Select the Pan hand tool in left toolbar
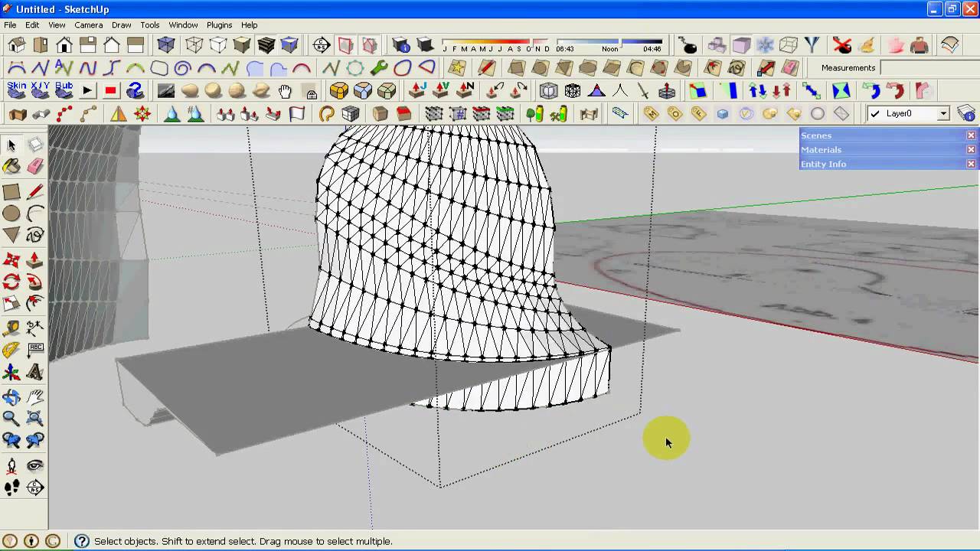Image resolution: width=980 pixels, height=551 pixels. [35, 397]
